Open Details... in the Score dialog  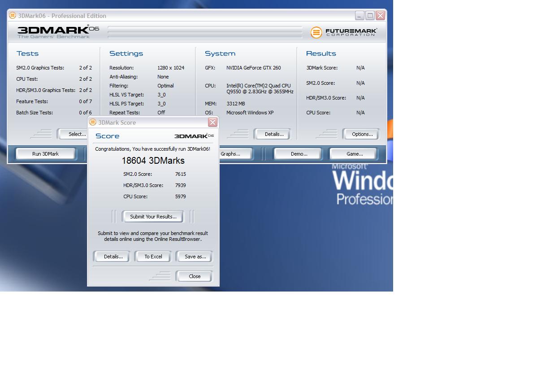tap(113, 257)
